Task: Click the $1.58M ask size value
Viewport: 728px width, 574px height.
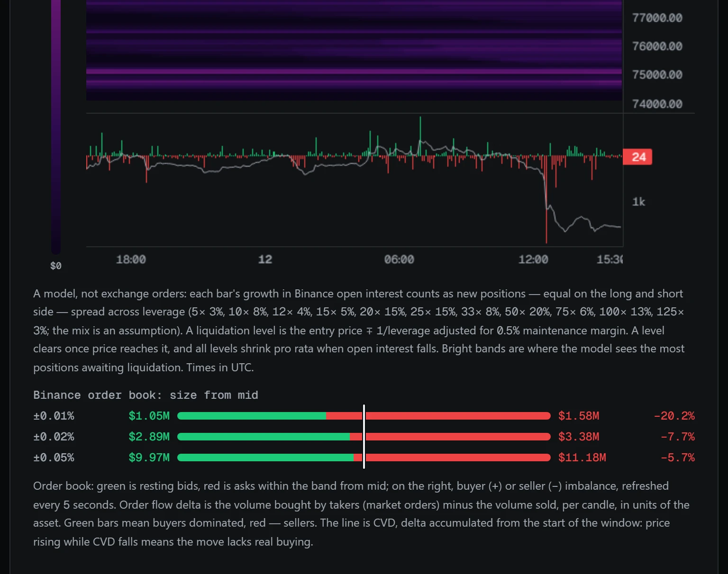Action: pyautogui.click(x=579, y=416)
